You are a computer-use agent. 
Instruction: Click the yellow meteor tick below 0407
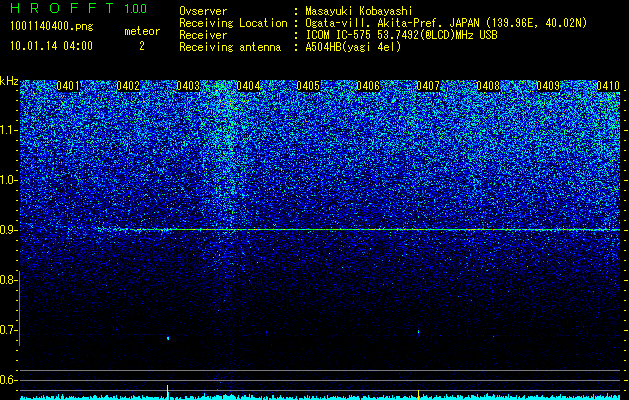[x=418, y=394]
